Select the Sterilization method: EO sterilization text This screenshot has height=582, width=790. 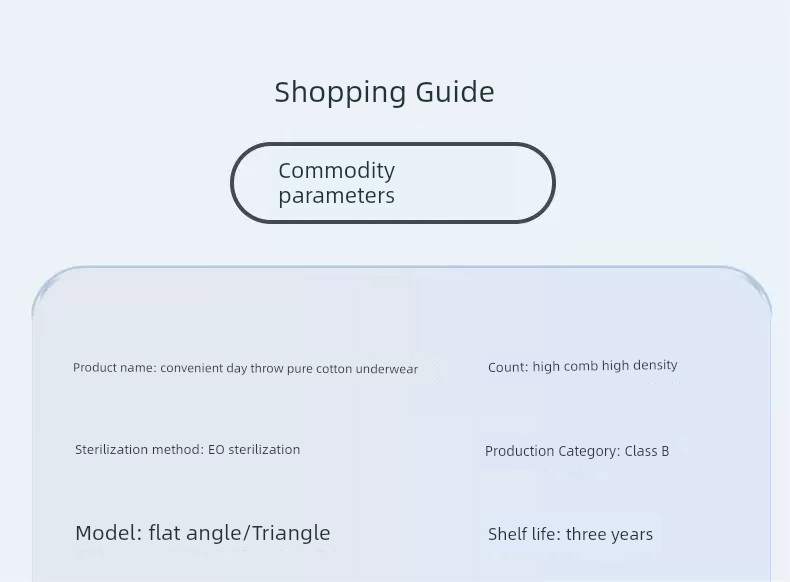click(x=187, y=449)
